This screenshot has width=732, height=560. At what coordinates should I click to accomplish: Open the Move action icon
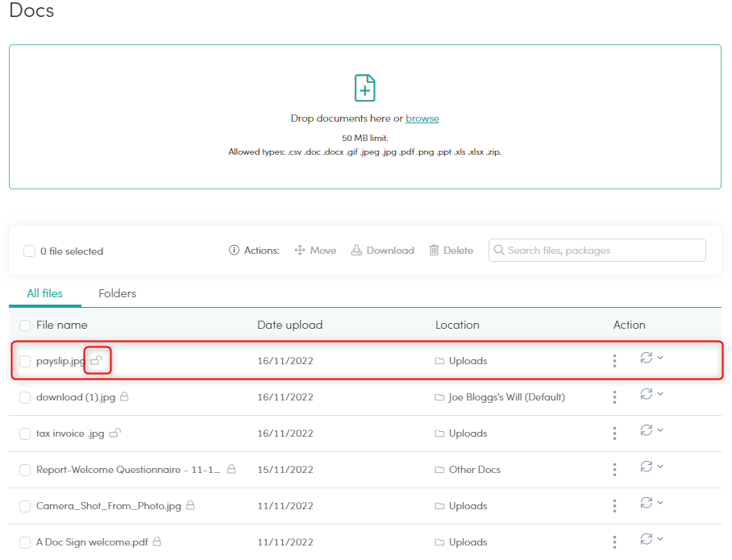tap(299, 250)
